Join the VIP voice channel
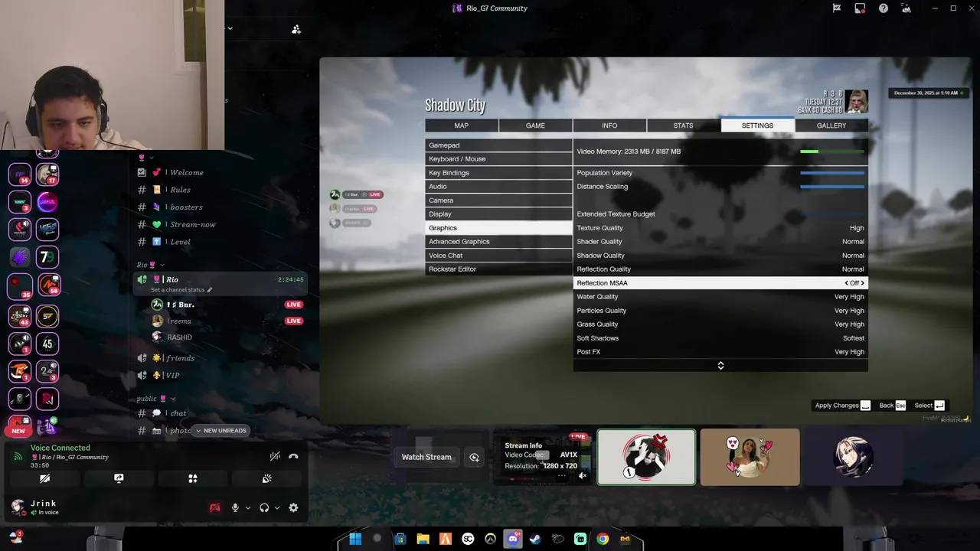The image size is (980, 551). click(x=172, y=376)
